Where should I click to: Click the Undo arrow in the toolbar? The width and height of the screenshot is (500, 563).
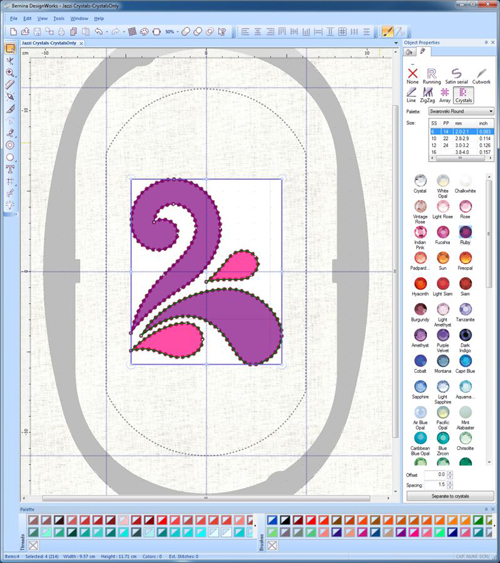click(98, 32)
